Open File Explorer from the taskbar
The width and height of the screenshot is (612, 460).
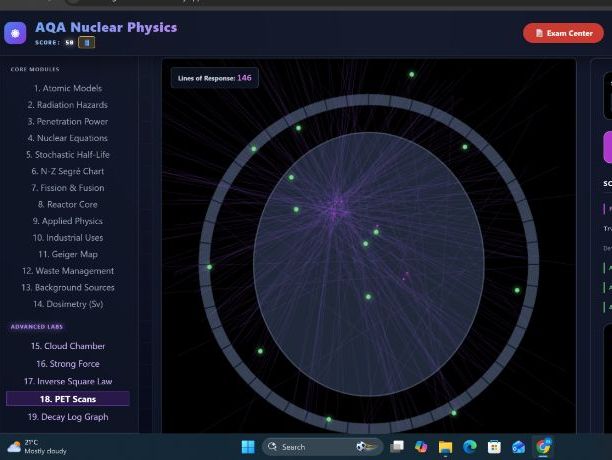tap(445, 447)
